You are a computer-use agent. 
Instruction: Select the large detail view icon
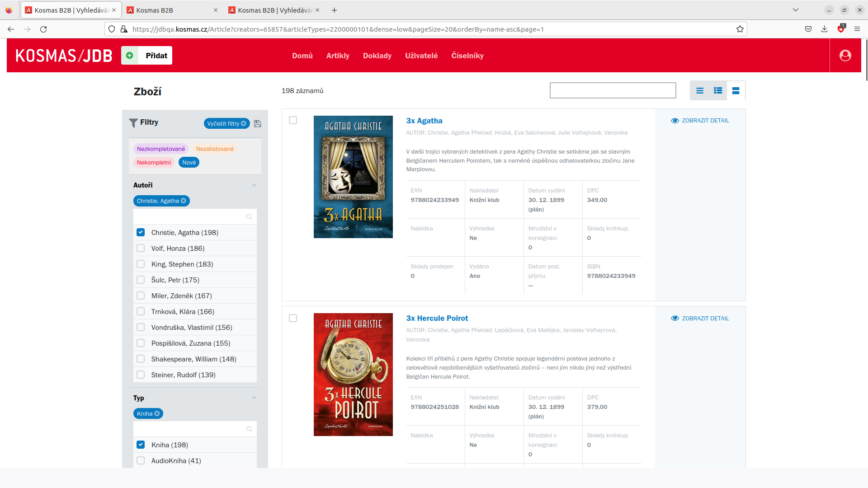736,91
